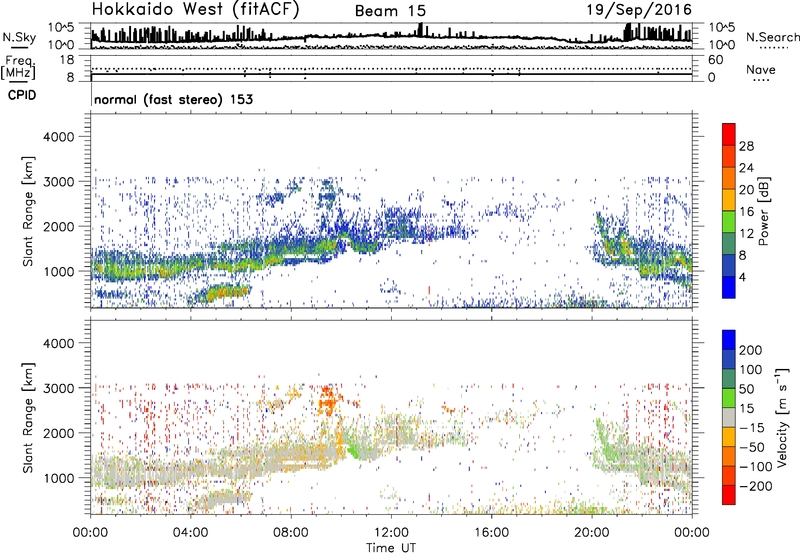Click the "16" label on the Power colorbar
Image resolution: width=800 pixels, height=554 pixels.
pyautogui.click(x=746, y=212)
